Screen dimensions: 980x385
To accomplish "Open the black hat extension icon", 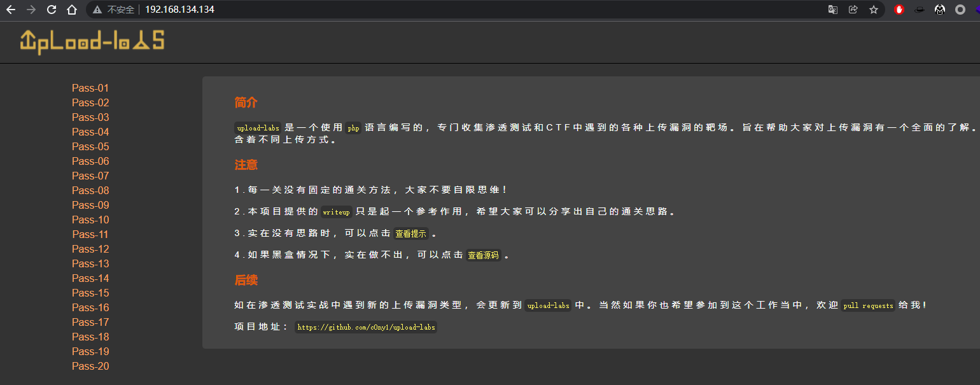I will coord(920,10).
